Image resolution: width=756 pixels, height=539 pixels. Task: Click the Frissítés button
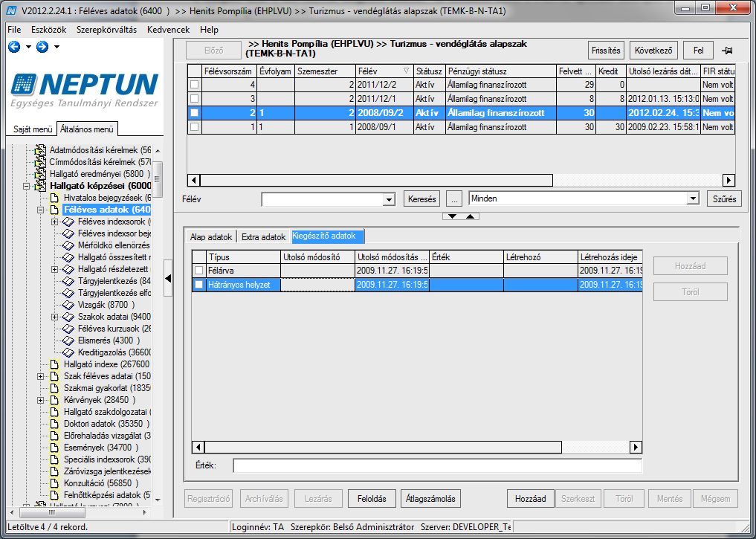click(x=606, y=50)
